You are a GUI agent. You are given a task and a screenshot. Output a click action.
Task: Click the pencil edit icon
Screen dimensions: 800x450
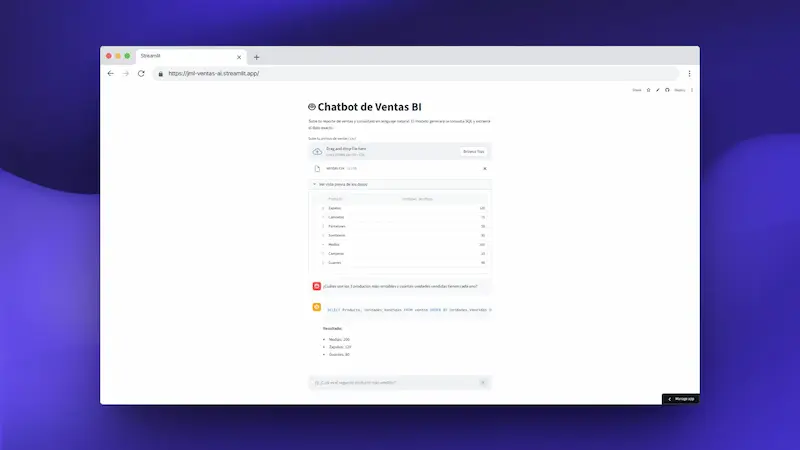pyautogui.click(x=658, y=90)
